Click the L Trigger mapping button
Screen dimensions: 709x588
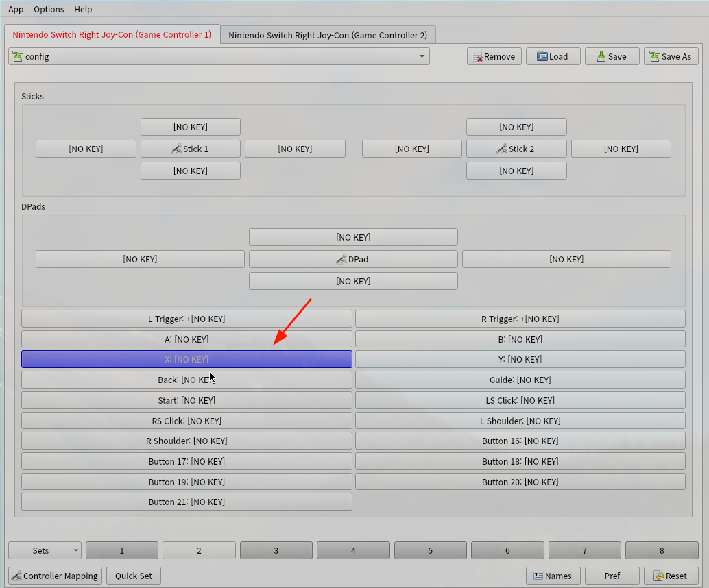[187, 319]
